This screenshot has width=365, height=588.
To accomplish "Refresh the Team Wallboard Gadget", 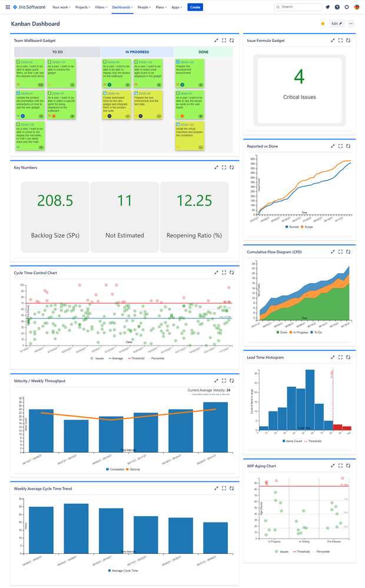I will tap(231, 41).
